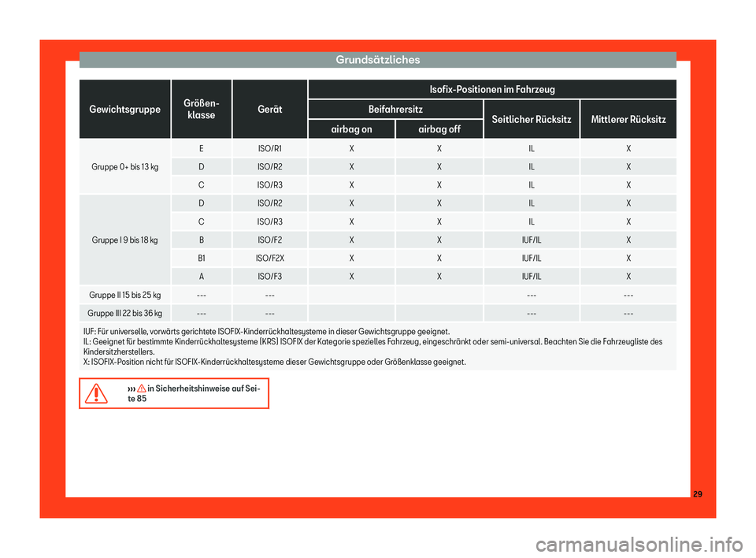756x558 pixels.
Task: Select the Größenklasse column header
Action: 202,109
